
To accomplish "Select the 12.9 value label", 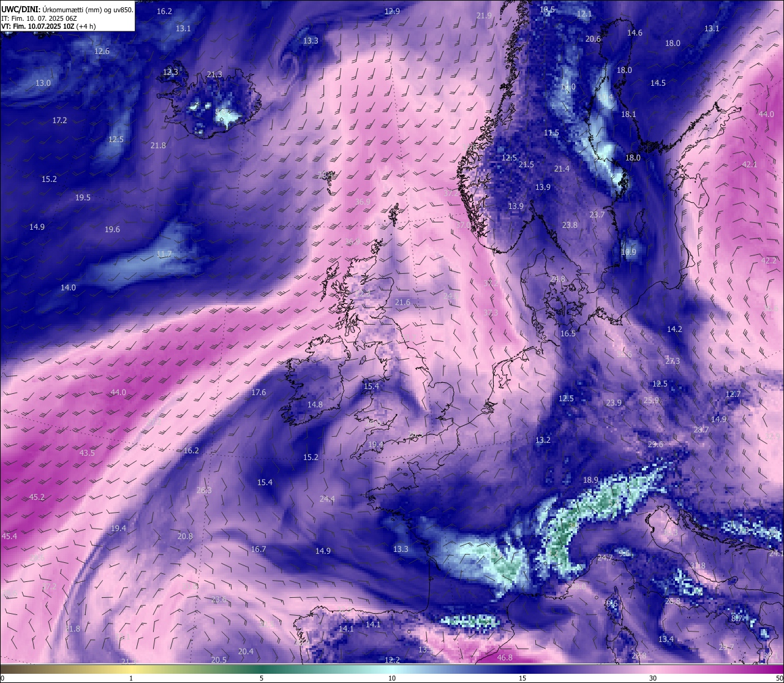I will [x=392, y=11].
